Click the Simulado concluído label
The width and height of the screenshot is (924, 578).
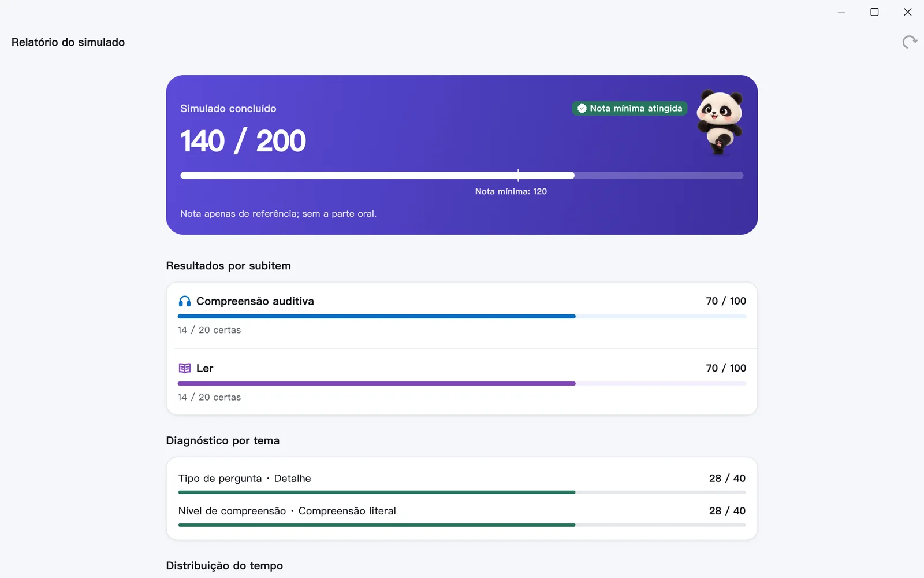pos(228,109)
